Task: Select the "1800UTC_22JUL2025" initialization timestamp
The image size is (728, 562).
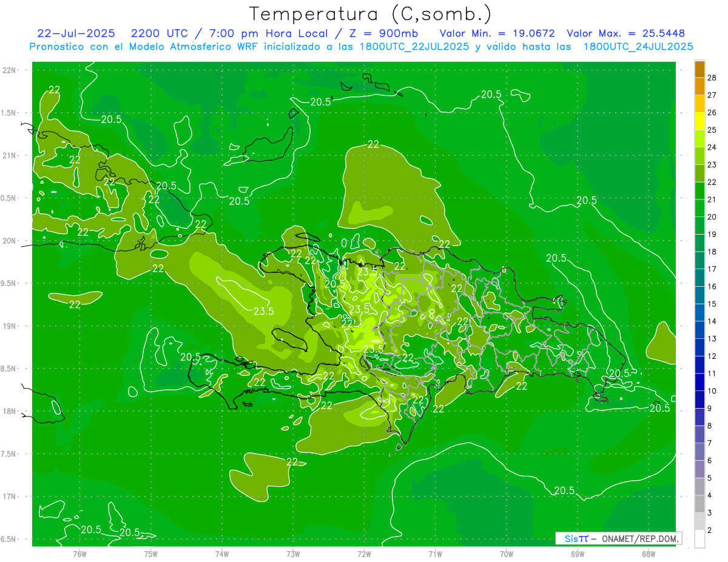Action: (414, 47)
